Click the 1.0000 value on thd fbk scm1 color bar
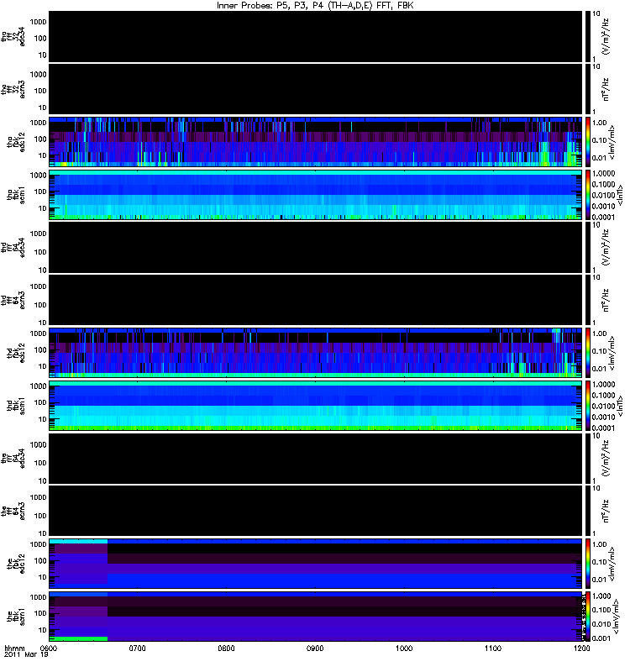 pos(603,385)
